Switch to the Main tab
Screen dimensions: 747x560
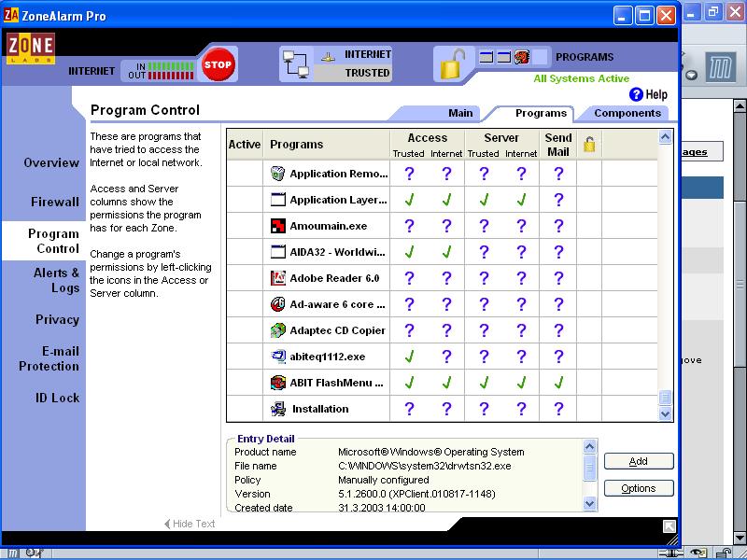[460, 113]
